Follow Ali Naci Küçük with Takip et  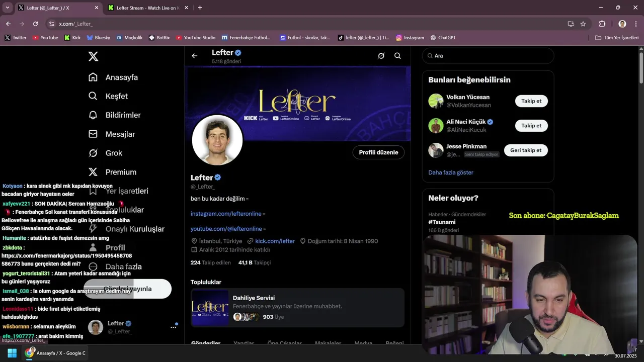(x=531, y=126)
